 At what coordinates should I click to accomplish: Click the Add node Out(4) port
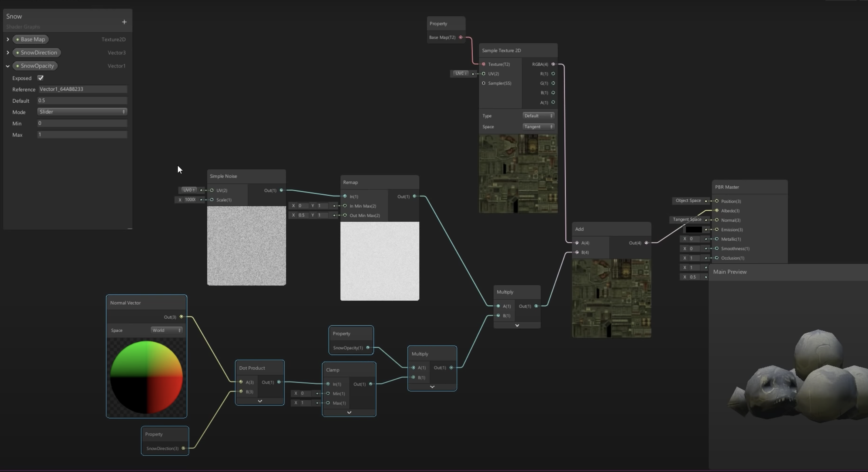point(646,243)
